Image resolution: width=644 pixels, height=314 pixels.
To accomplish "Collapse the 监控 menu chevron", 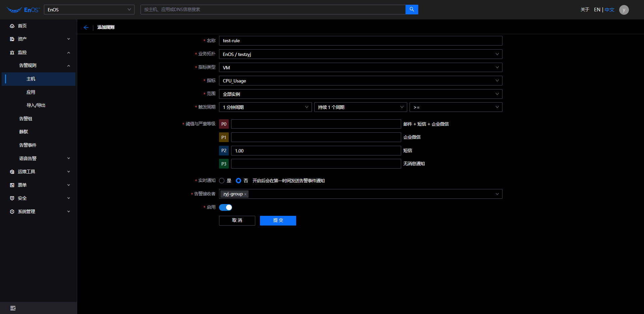I will point(68,52).
